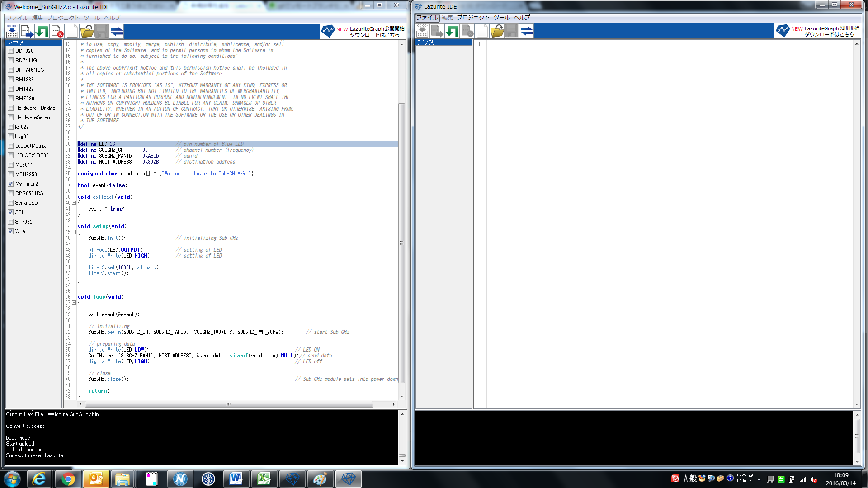868x488 pixels.
Task: Click the new file icon in right IDE window
Action: (x=482, y=31)
